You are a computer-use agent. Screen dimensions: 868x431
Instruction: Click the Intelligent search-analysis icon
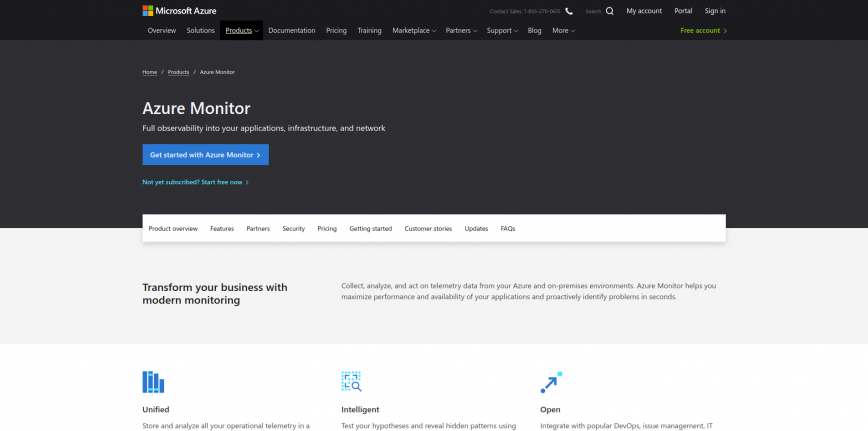[352, 382]
